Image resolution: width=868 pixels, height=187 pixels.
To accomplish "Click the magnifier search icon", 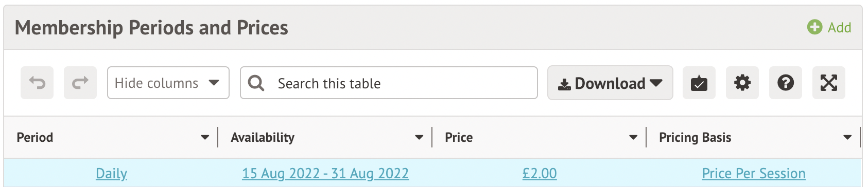I will tap(256, 83).
